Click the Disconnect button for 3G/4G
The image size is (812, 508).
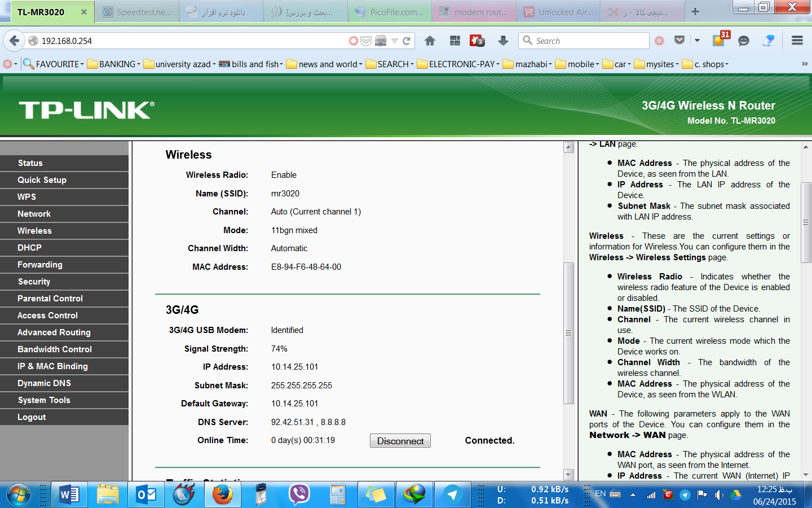[x=400, y=441]
